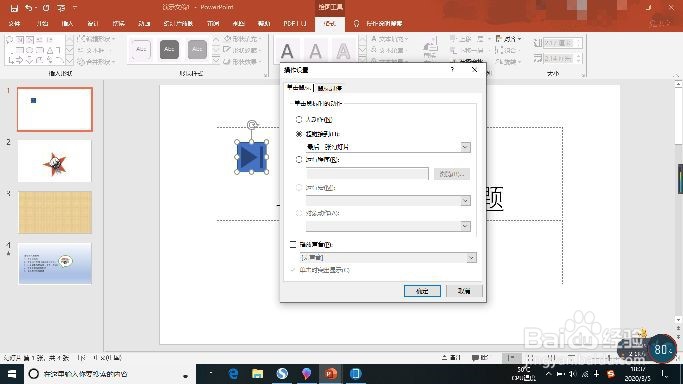683x384 pixels.
Task: Apply the light gray shape style preset
Action: coord(197,50)
